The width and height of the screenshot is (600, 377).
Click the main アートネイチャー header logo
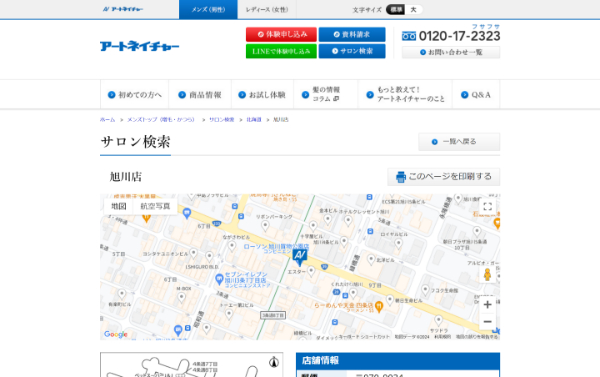(x=140, y=46)
